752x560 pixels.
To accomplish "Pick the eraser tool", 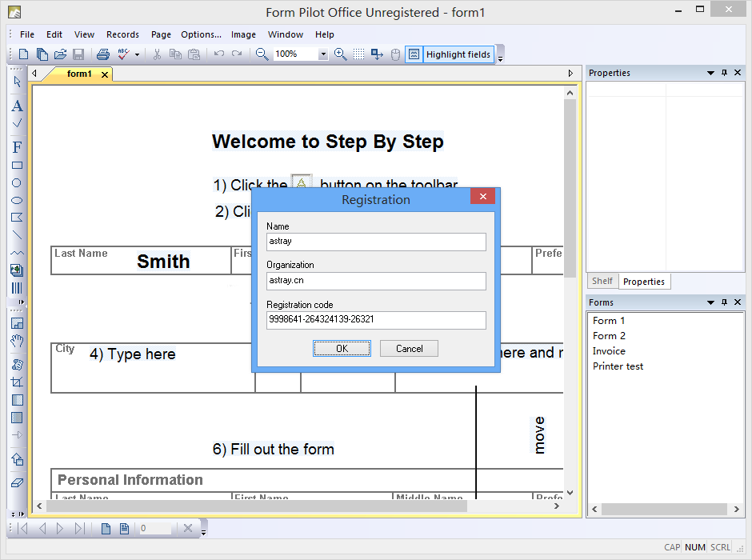I will [x=18, y=483].
